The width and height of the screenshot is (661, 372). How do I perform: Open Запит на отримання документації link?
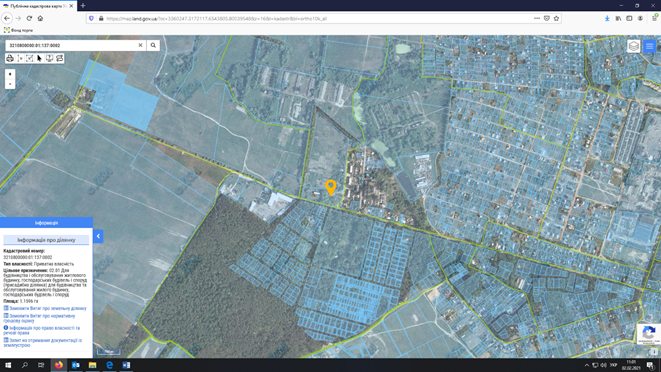tap(43, 342)
